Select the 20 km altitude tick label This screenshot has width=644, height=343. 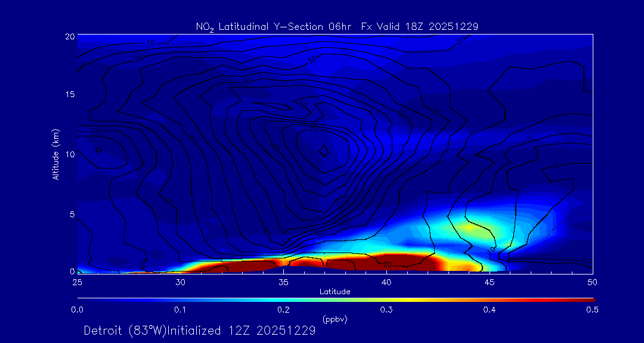pyautogui.click(x=69, y=36)
